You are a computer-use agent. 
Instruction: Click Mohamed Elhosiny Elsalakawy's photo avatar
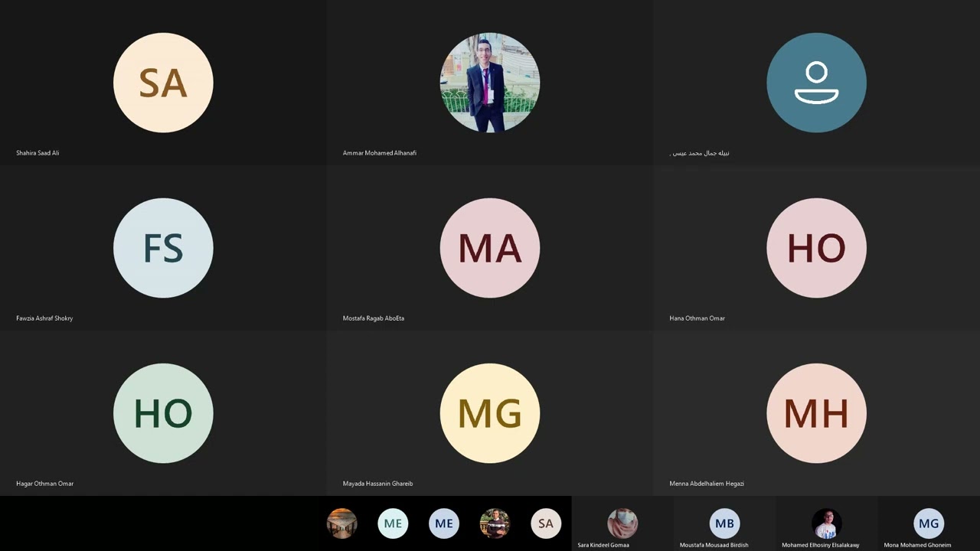827,523
